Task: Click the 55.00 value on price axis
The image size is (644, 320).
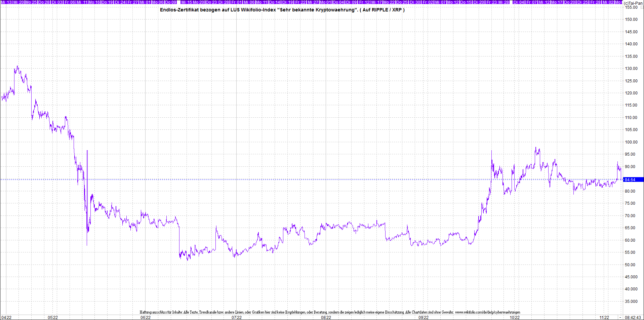Action: pos(630,252)
